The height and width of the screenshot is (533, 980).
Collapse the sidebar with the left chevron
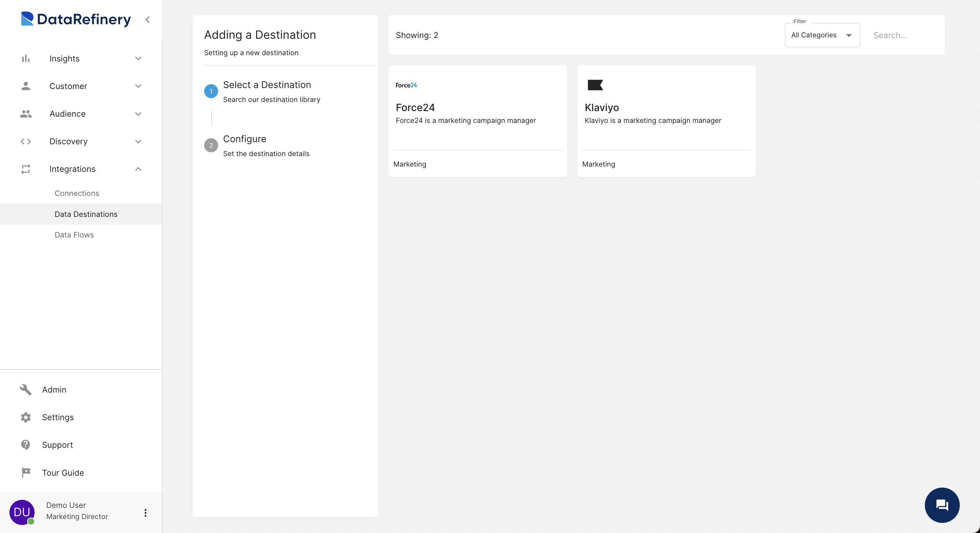tap(148, 20)
